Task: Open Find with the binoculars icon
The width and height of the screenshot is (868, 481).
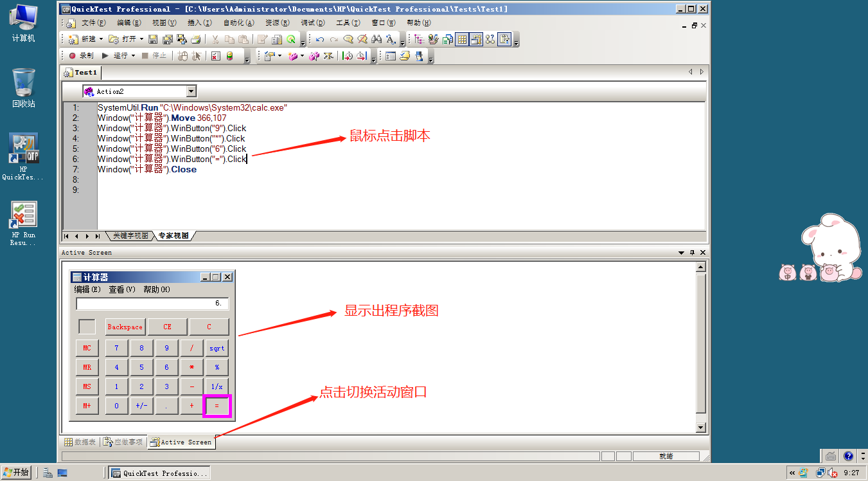Action: tap(376, 39)
